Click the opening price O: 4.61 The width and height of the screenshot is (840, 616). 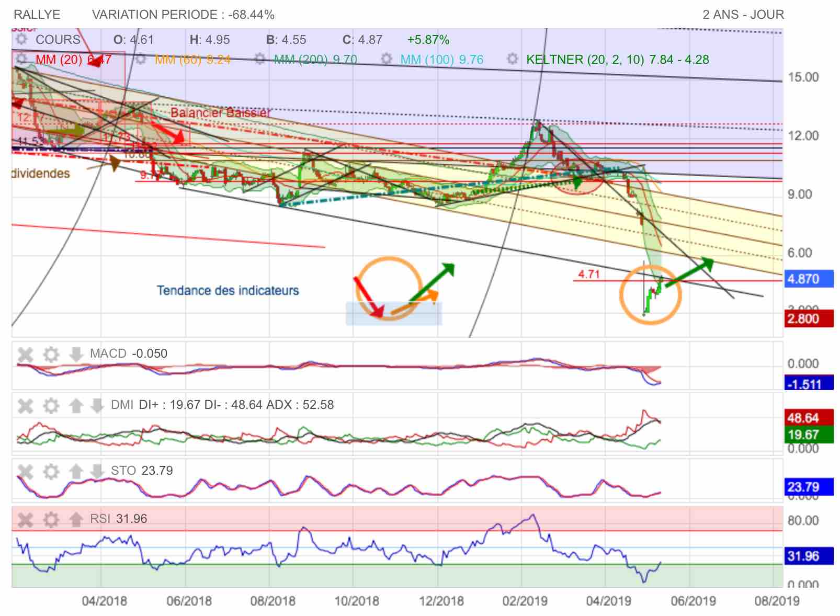tap(134, 40)
